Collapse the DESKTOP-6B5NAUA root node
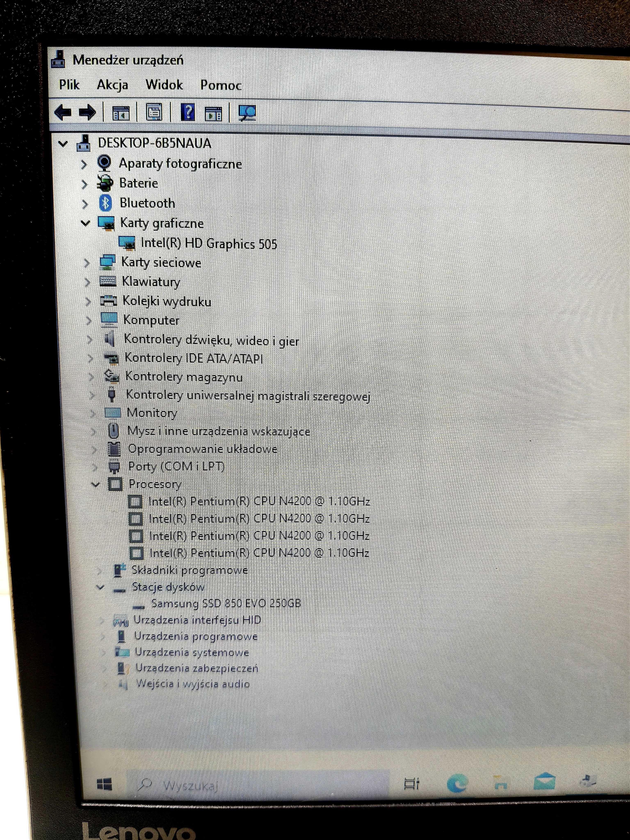 (x=63, y=144)
